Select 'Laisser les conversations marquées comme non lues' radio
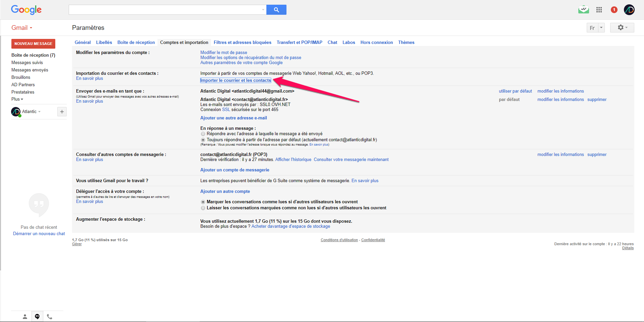Viewport: 644px width, 322px height. [x=203, y=208]
